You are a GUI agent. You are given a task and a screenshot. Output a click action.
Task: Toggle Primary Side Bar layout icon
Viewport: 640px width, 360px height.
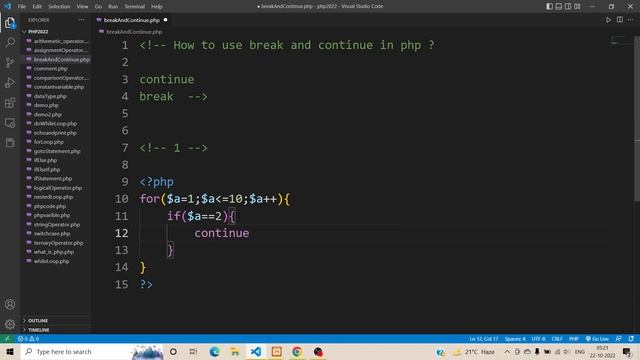(x=549, y=6)
